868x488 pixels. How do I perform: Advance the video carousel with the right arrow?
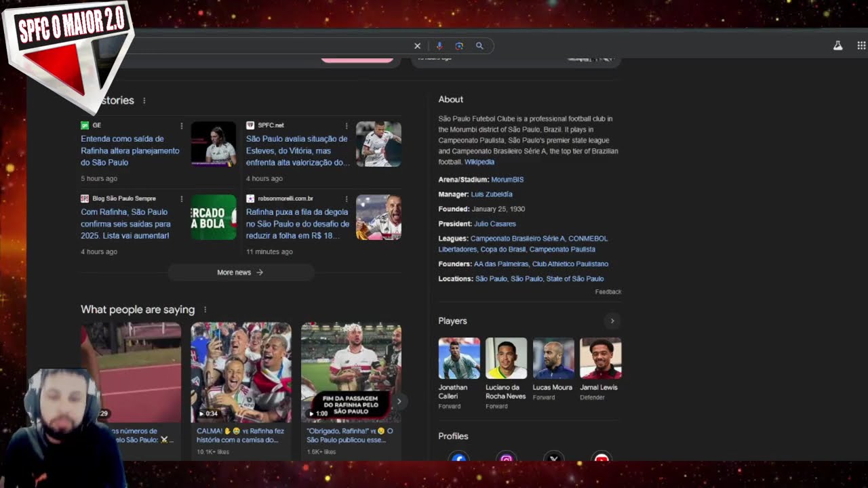(399, 401)
